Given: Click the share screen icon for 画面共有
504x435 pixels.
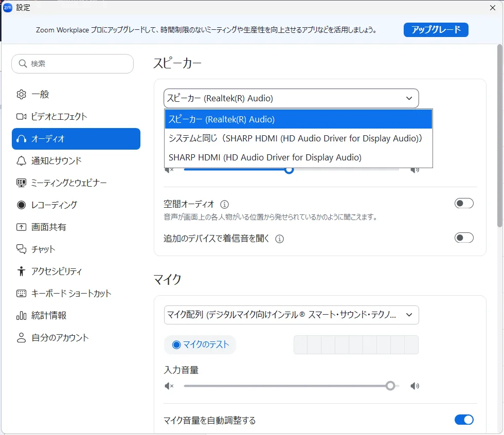Looking at the screenshot, I should (x=21, y=227).
